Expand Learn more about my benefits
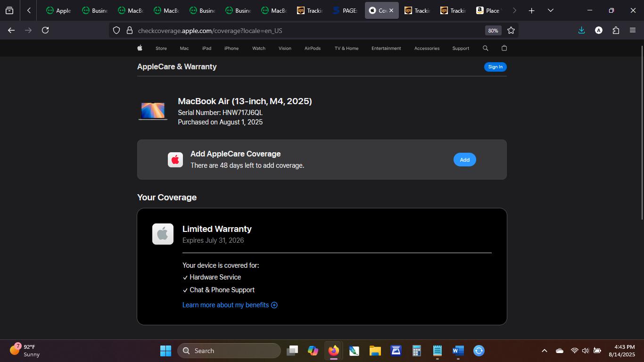This screenshot has height=362, width=644. (230, 305)
